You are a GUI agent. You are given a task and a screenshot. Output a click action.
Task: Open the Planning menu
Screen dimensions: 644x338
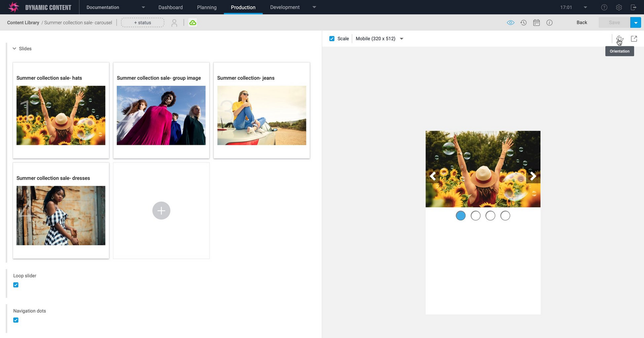point(207,7)
